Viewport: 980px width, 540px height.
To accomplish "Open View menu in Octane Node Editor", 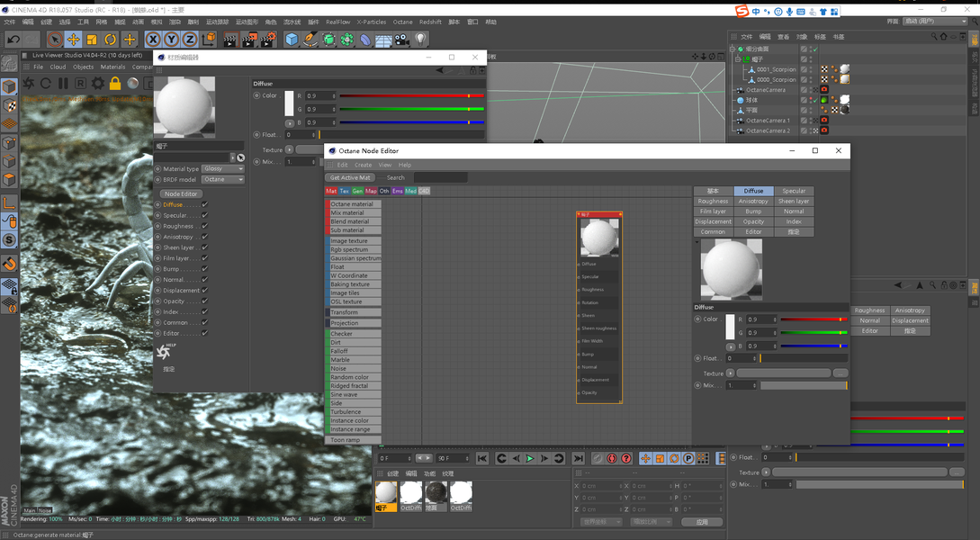I will click(385, 165).
